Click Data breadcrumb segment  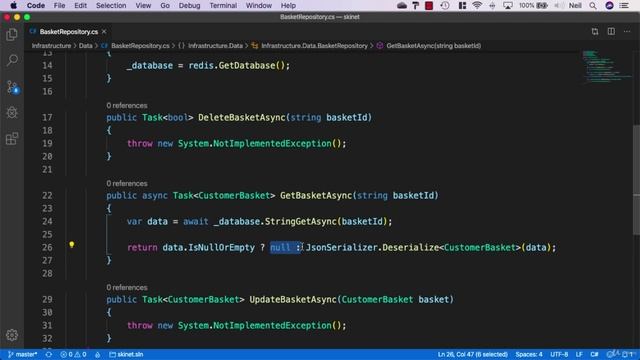85,46
